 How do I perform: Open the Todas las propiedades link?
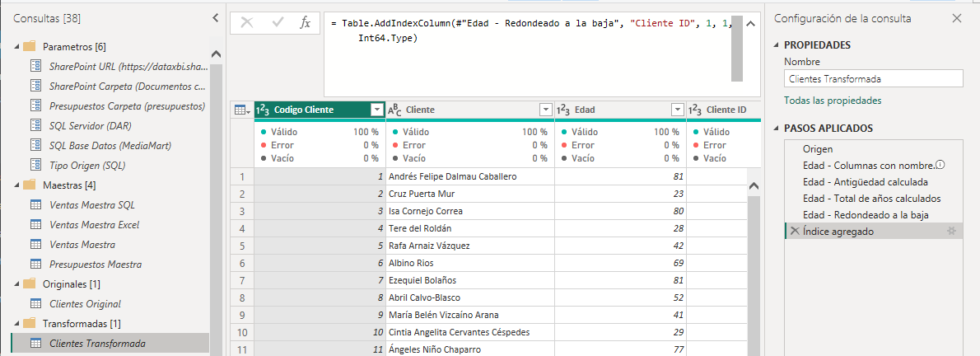[x=832, y=101]
